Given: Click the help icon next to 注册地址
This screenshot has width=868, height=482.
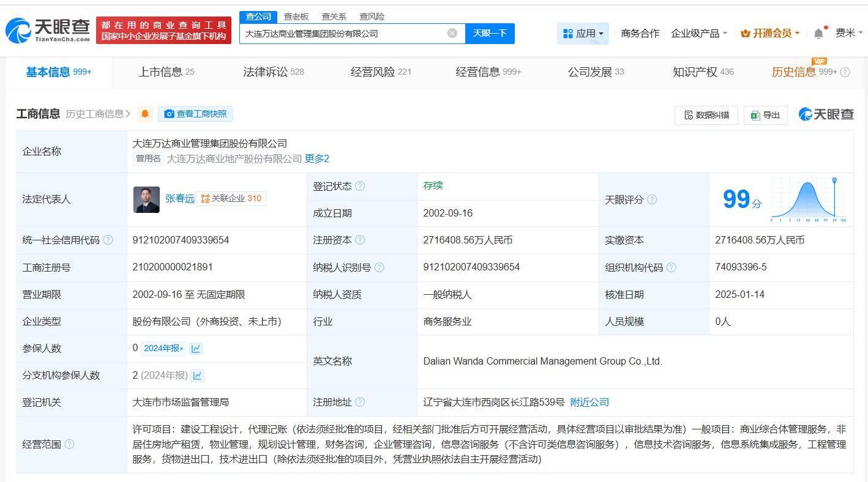Looking at the screenshot, I should click(360, 402).
